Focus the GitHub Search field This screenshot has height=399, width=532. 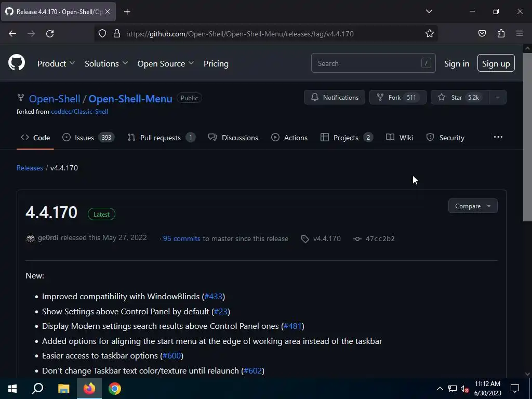pos(373,63)
